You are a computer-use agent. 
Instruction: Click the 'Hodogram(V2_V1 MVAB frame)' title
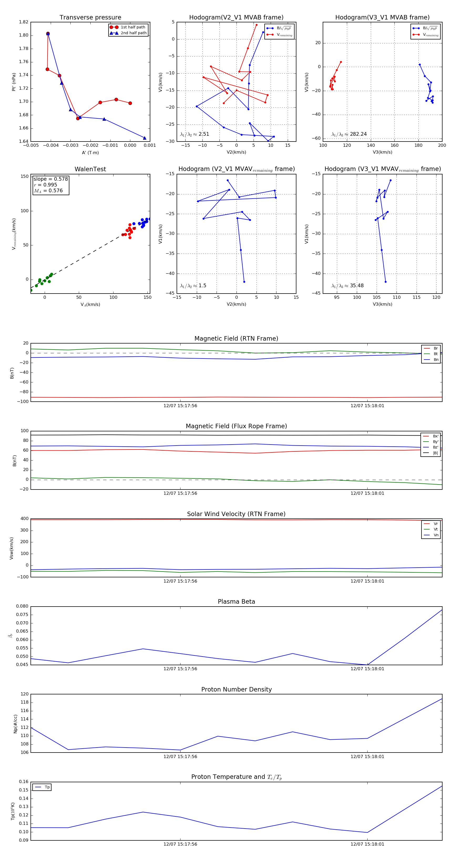point(236,18)
